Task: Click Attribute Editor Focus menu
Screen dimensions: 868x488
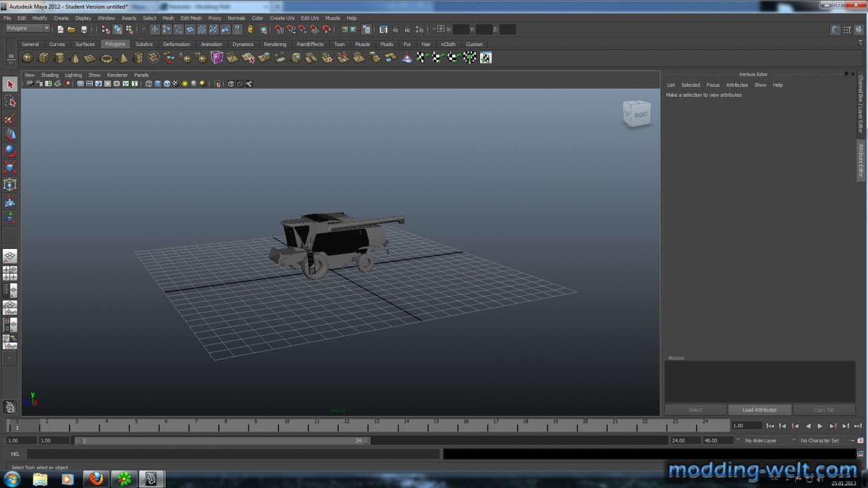Action: pyautogui.click(x=713, y=85)
